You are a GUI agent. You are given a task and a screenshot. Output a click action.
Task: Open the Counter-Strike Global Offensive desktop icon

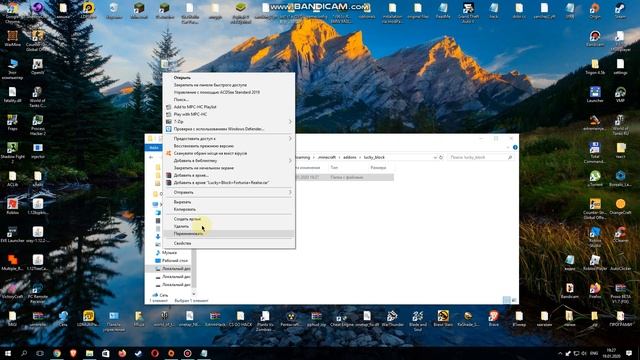point(38,40)
